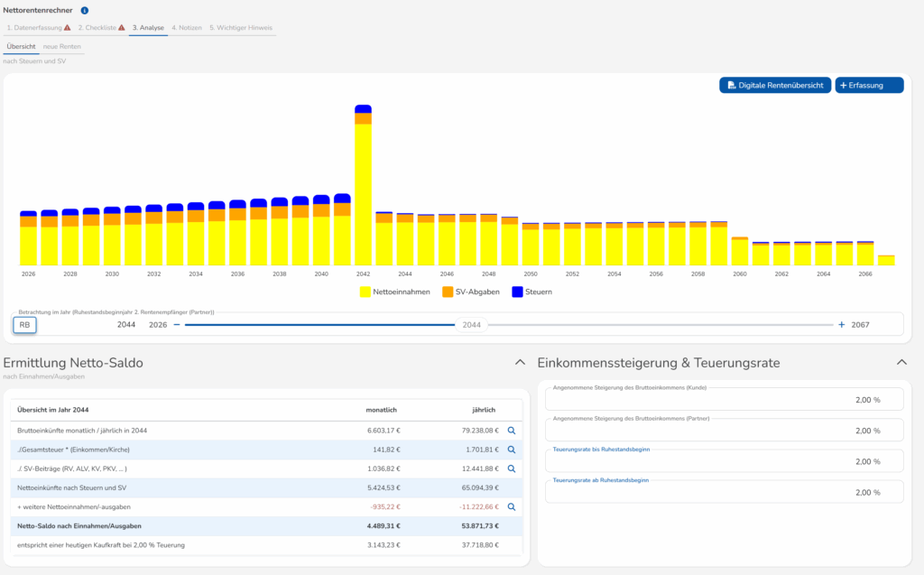924x575 pixels.
Task: Click magnifier in weitere Nettoeinnahmen row
Action: click(x=512, y=506)
